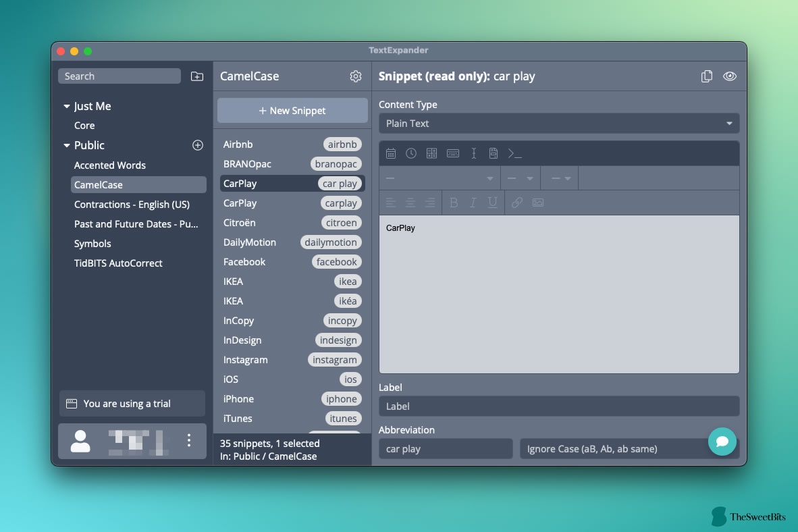Click You are using a trial
Image resolution: width=798 pixels, height=532 pixels.
tap(132, 404)
